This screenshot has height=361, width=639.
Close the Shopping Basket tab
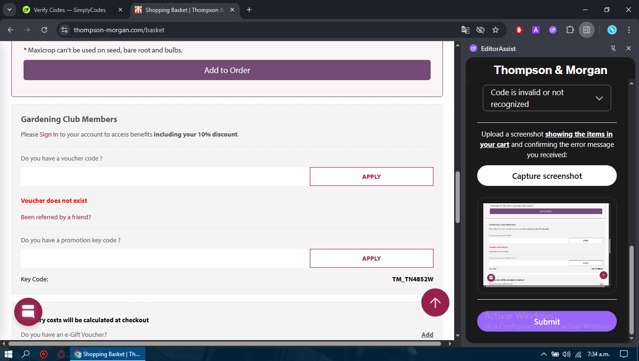(x=232, y=10)
